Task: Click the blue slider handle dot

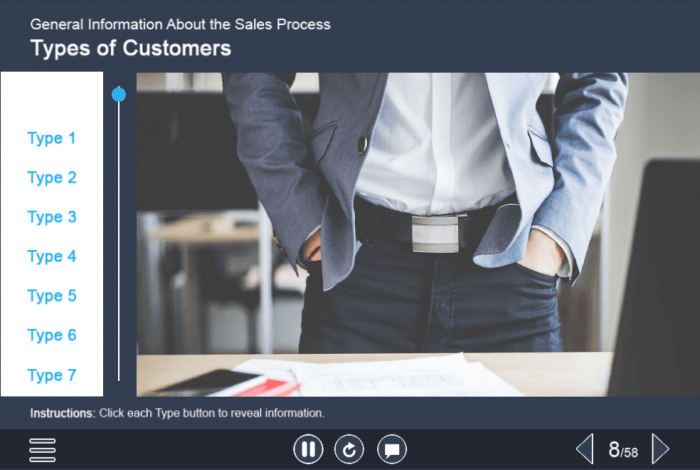Action: pos(119,95)
